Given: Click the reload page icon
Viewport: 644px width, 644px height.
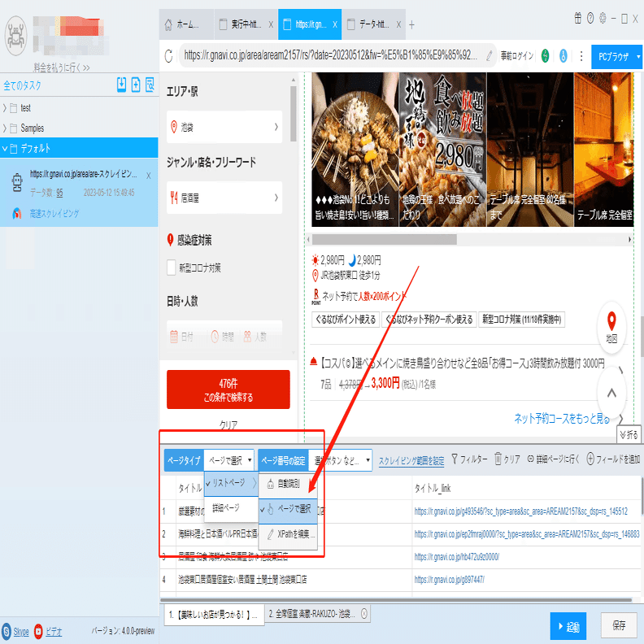Looking at the screenshot, I should click(x=168, y=56).
